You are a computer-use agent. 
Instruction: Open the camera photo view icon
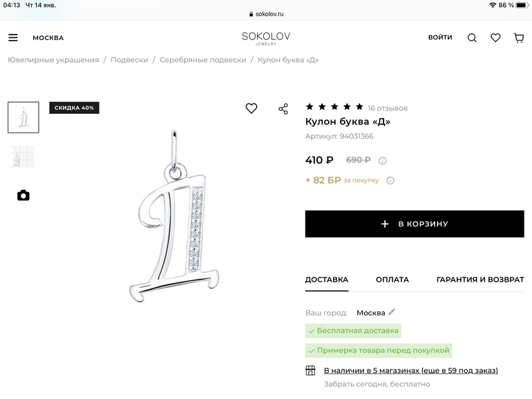pyautogui.click(x=23, y=195)
